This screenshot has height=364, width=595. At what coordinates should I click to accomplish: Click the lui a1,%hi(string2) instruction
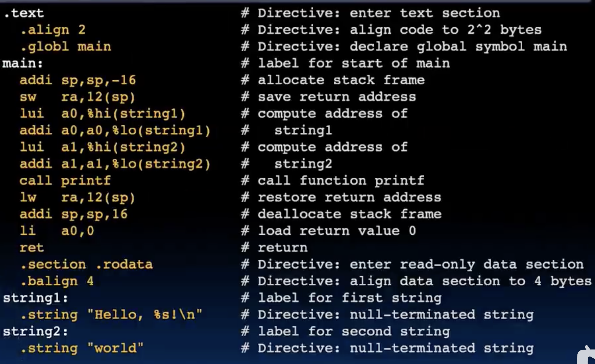[102, 147]
